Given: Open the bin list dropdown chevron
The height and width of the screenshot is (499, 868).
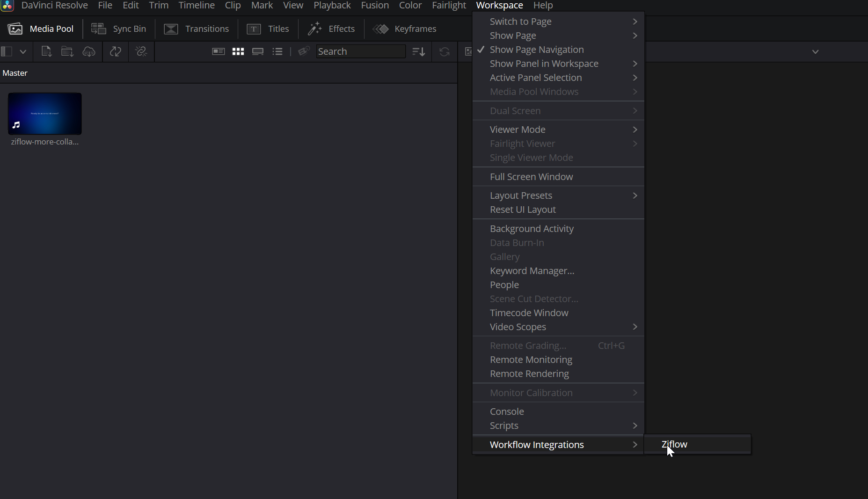Looking at the screenshot, I should pyautogui.click(x=23, y=51).
